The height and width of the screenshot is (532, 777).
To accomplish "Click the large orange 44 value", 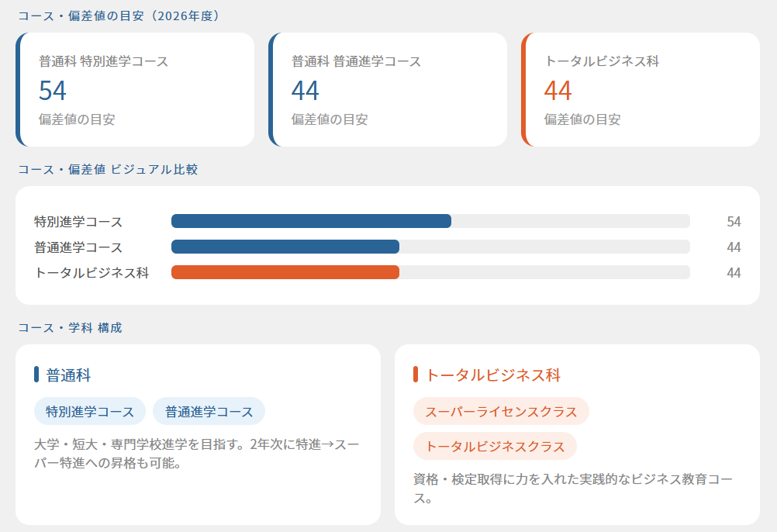I will click(558, 91).
